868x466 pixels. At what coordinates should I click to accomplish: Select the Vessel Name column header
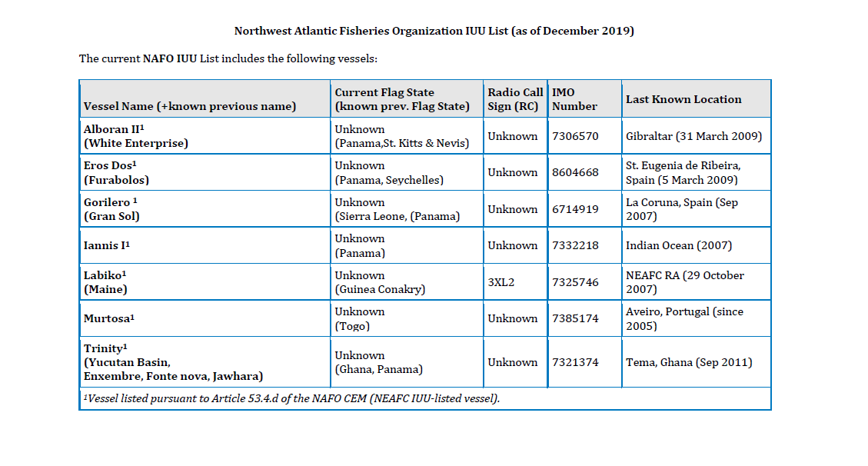tap(205, 99)
